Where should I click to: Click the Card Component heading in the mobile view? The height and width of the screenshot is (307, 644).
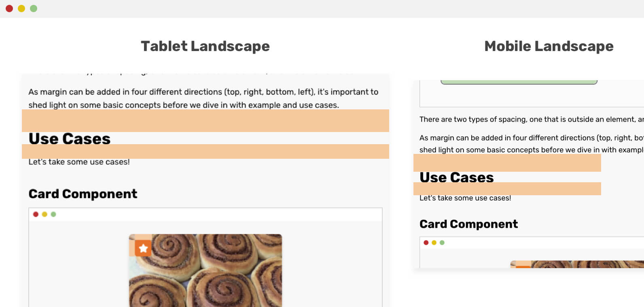469,224
